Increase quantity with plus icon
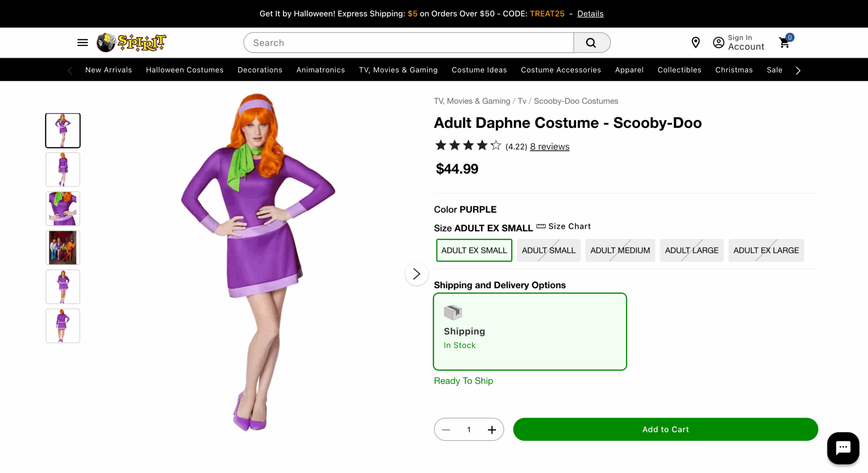 (x=492, y=430)
